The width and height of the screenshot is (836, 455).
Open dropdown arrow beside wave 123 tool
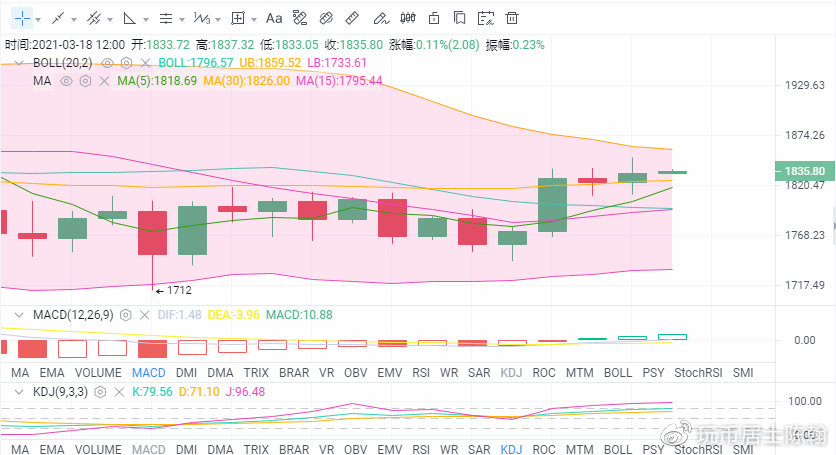point(218,20)
